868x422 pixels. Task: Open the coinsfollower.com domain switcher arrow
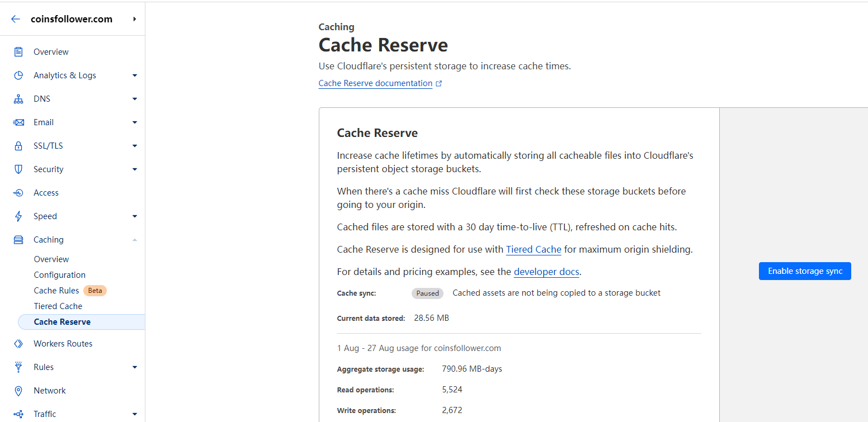tap(135, 19)
